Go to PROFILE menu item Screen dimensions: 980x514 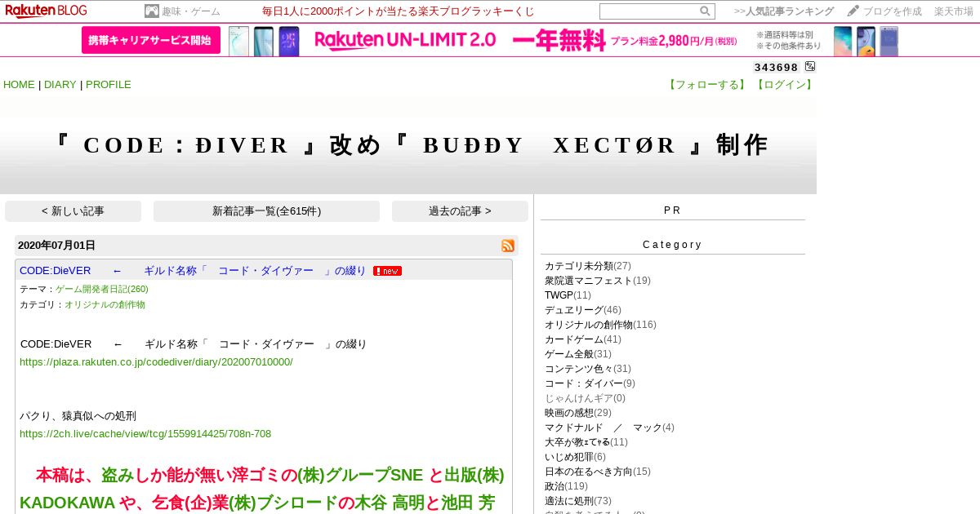[x=109, y=85]
